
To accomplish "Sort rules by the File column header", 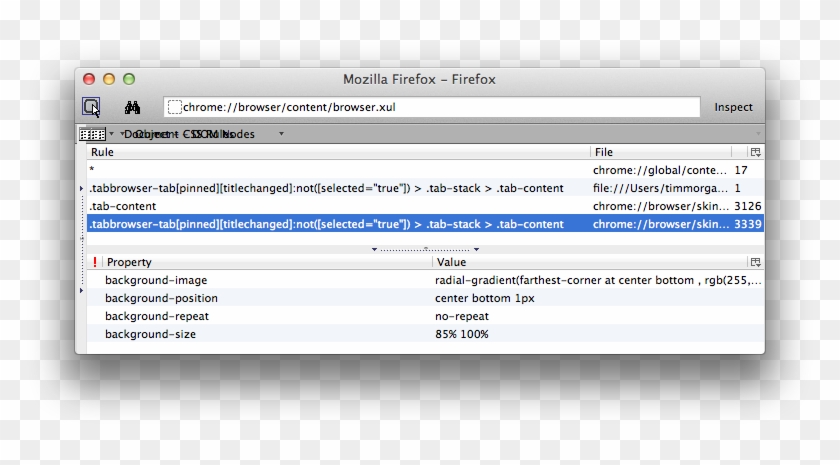I will [x=661, y=152].
